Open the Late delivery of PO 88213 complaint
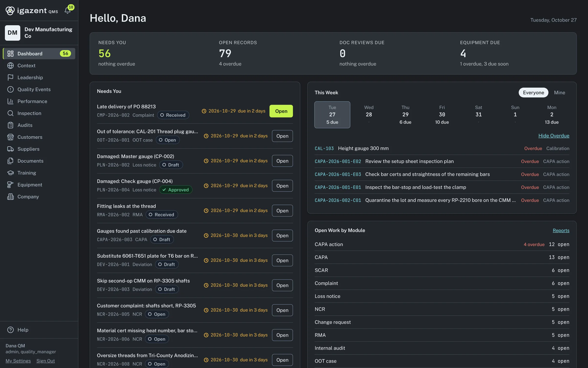Screen dimensions: 588x368 (281, 111)
